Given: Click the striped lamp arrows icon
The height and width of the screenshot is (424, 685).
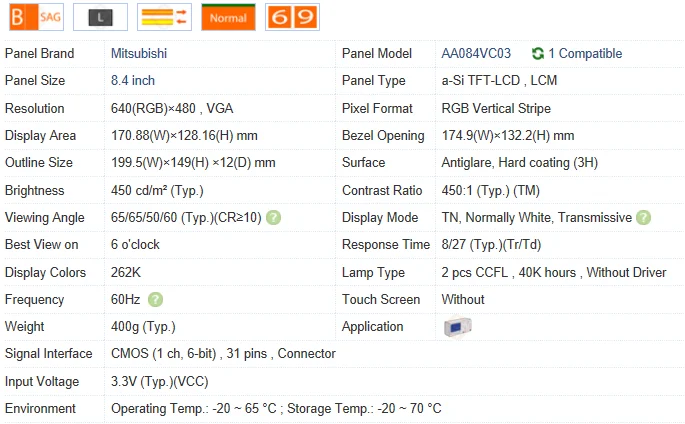Looking at the screenshot, I should tap(163, 17).
